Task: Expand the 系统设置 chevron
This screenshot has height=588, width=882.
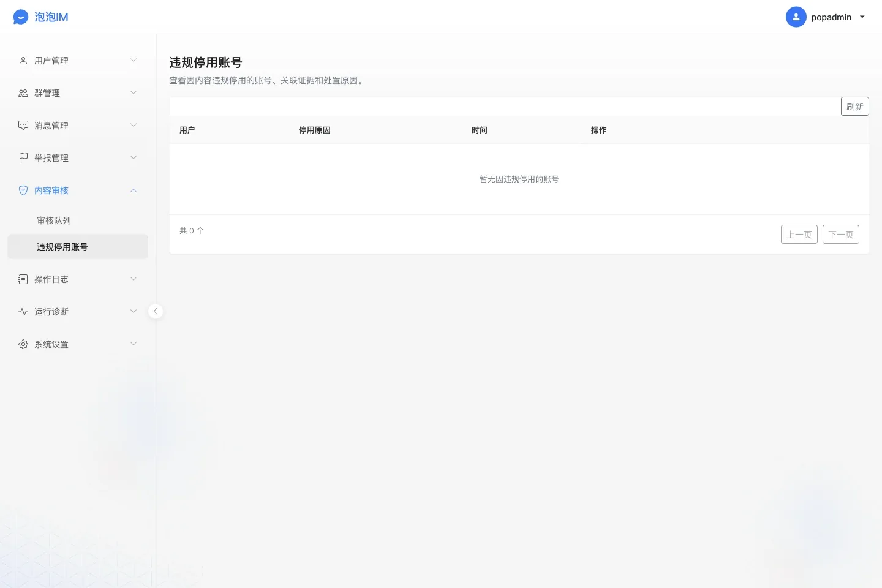Action: [x=134, y=344]
